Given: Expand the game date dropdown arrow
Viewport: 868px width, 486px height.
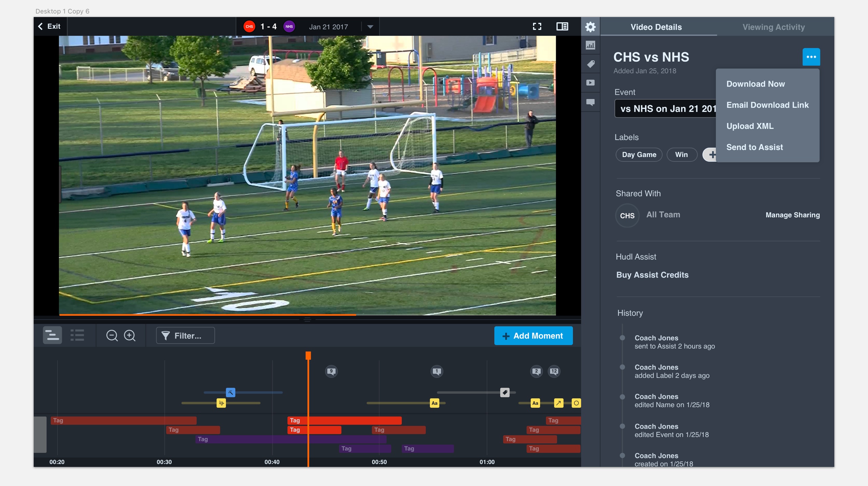Looking at the screenshot, I should [x=370, y=27].
